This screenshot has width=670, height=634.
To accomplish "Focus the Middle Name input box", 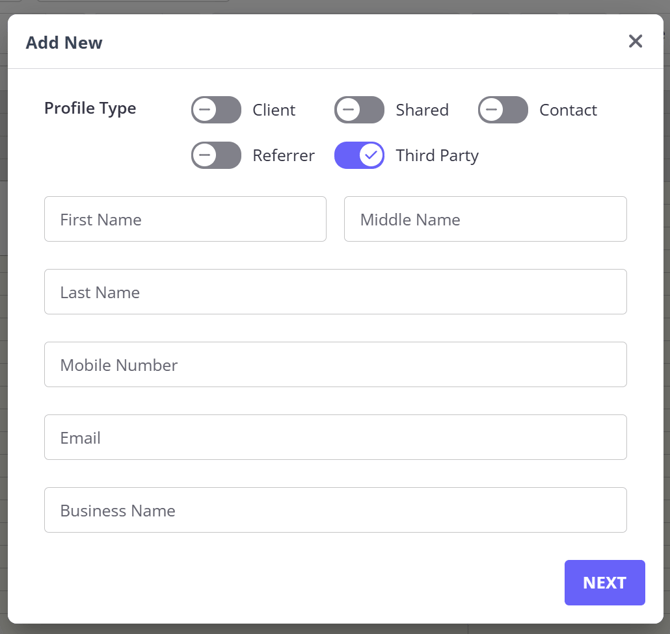I will click(485, 219).
